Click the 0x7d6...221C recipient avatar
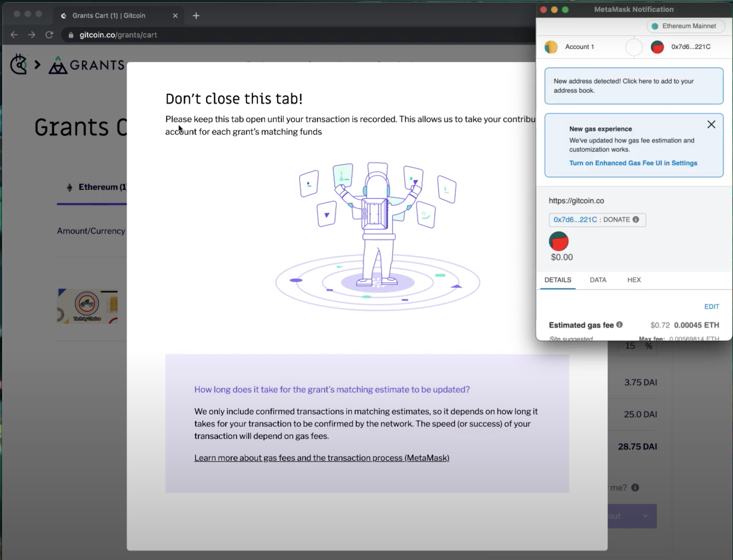The height and width of the screenshot is (560, 733). (x=657, y=47)
